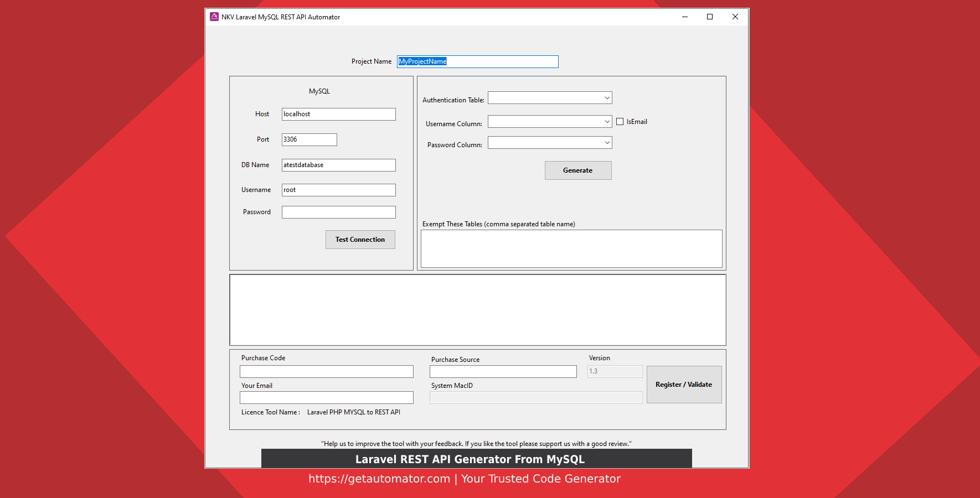Viewport: 980px width, 498px height.
Task: Select the Port field showing 3306
Action: (x=310, y=139)
